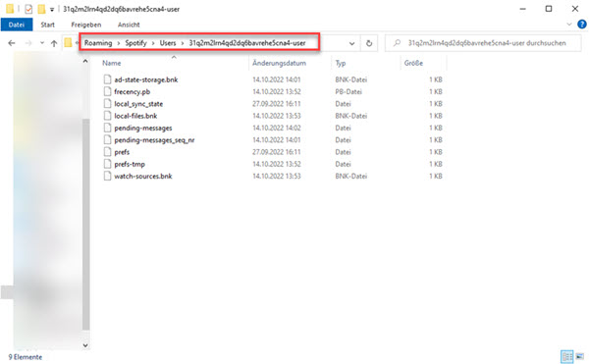Click the file icon of pending-messages_seq_nr
The height and width of the screenshot is (364, 589).
[107, 139]
